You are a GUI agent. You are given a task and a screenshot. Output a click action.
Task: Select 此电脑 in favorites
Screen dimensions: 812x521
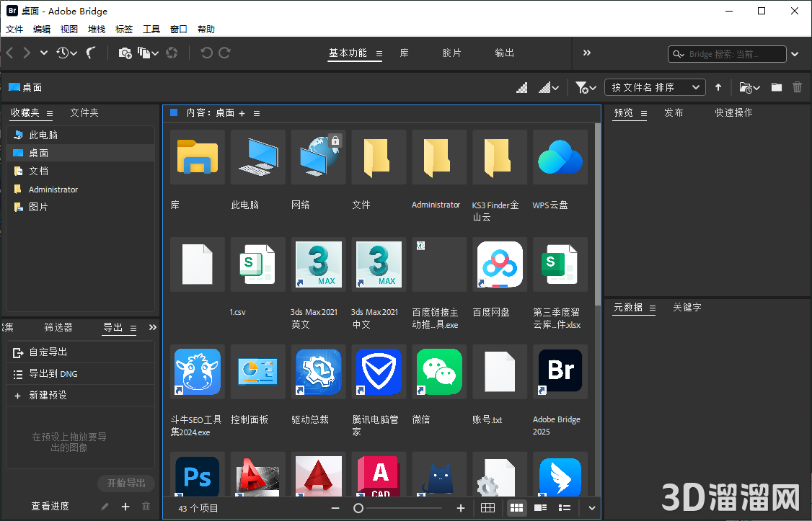click(81, 135)
